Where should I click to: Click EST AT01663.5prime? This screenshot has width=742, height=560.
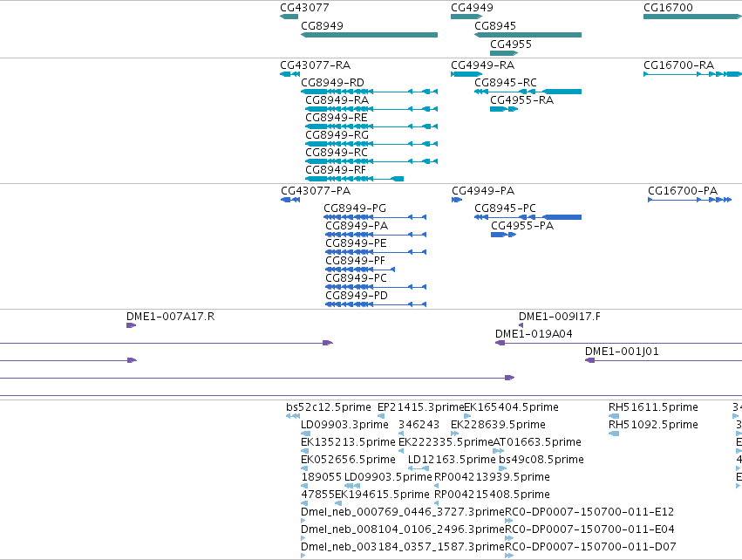coord(498,451)
